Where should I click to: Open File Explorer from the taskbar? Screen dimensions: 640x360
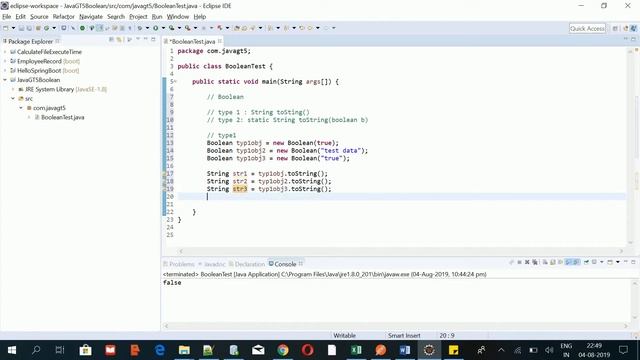[184, 350]
